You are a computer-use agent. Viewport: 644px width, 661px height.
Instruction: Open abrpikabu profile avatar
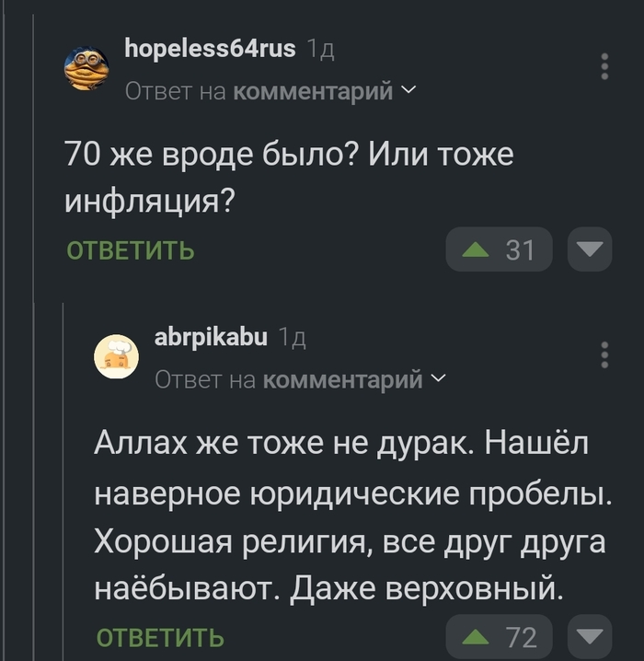(118, 356)
